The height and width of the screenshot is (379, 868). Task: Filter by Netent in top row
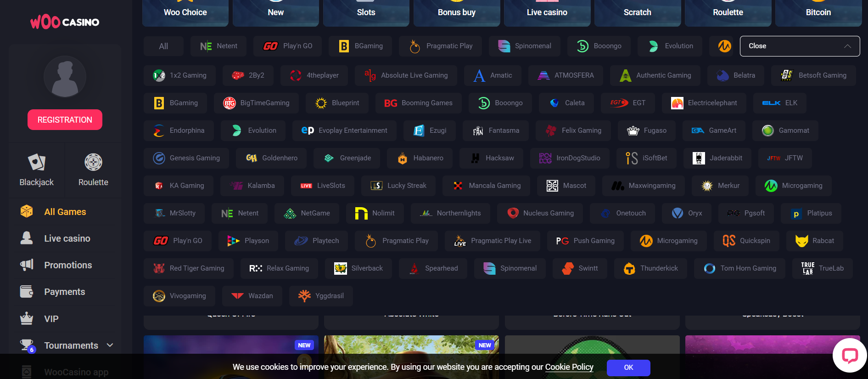point(218,46)
